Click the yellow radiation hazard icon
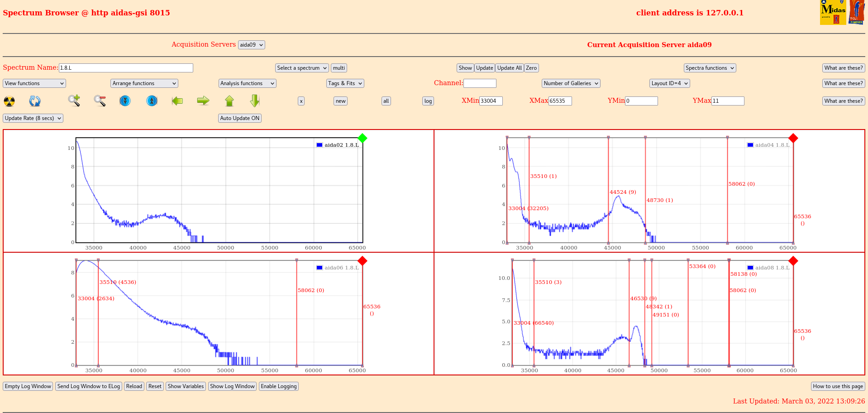 [9, 101]
